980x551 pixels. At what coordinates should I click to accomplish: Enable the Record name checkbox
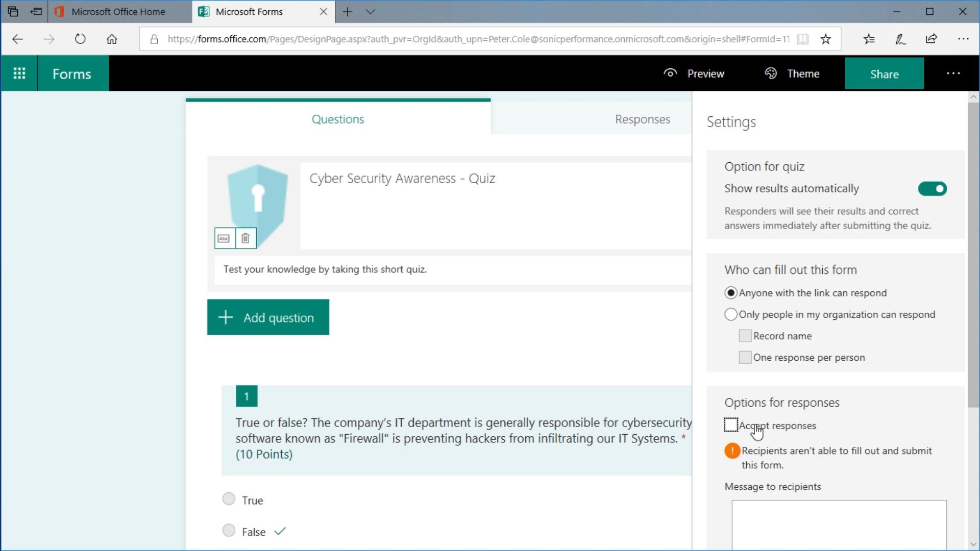[744, 335]
